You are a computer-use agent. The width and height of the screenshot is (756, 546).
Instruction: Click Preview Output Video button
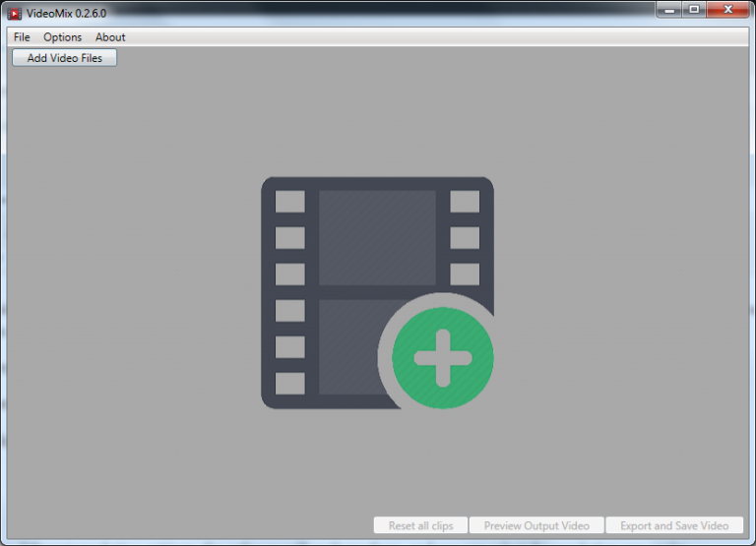click(x=536, y=525)
